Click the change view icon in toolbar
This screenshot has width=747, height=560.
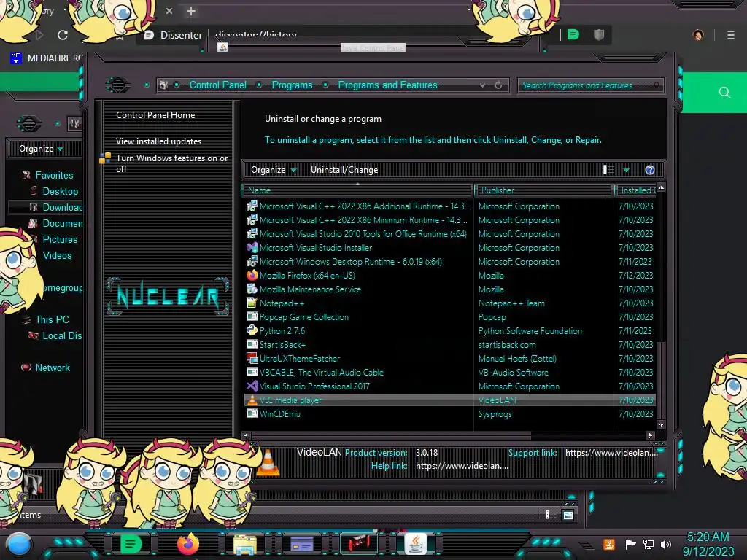click(x=608, y=170)
